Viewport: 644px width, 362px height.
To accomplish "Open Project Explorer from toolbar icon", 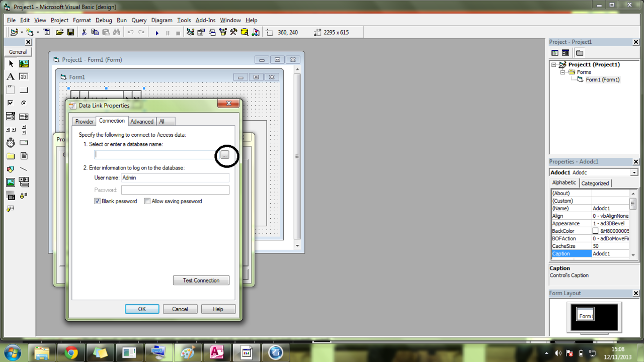I will coord(190,32).
